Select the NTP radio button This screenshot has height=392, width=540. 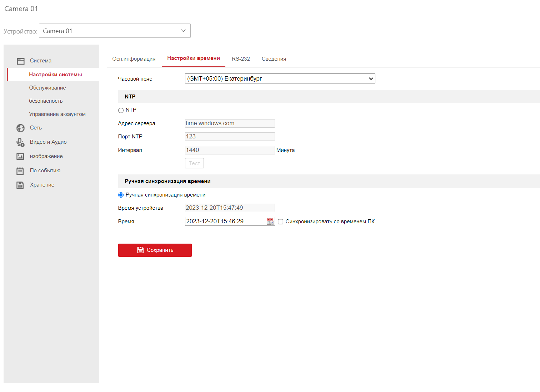coord(121,110)
